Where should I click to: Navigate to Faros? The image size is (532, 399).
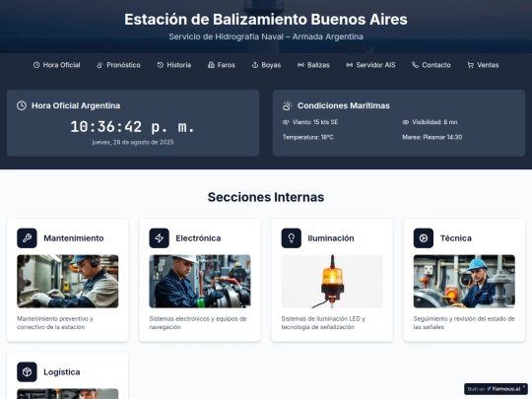point(222,65)
